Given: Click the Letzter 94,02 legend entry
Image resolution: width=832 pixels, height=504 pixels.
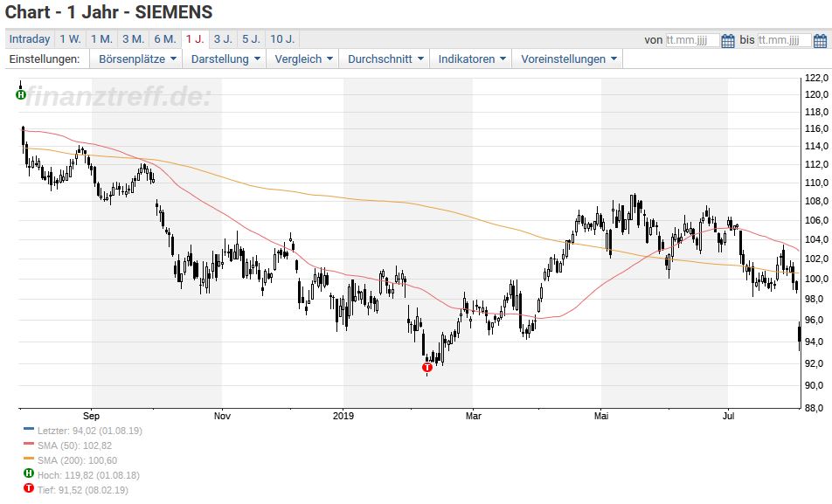Looking at the screenshot, I should tap(90, 431).
